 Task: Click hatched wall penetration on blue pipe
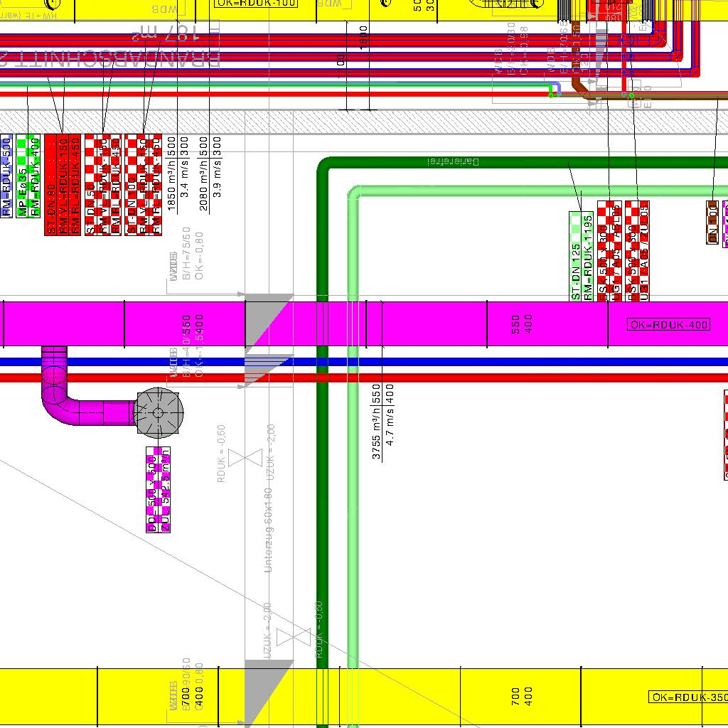pyautogui.click(x=268, y=362)
